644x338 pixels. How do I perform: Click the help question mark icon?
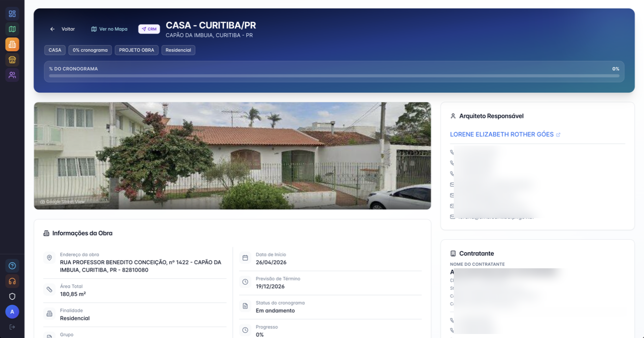(12, 266)
